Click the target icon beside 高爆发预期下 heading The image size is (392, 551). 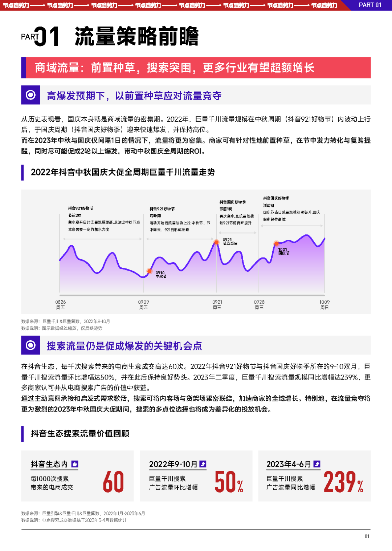click(30, 95)
